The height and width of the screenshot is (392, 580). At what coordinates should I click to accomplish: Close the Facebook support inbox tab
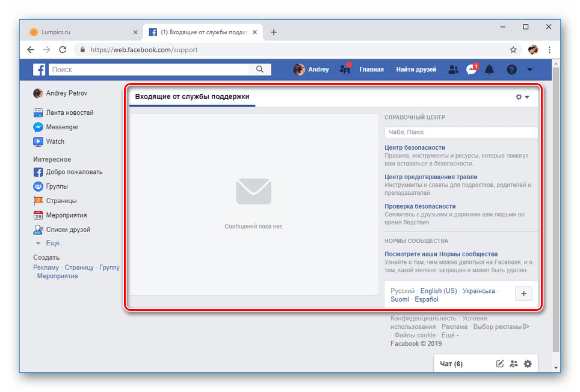click(255, 32)
